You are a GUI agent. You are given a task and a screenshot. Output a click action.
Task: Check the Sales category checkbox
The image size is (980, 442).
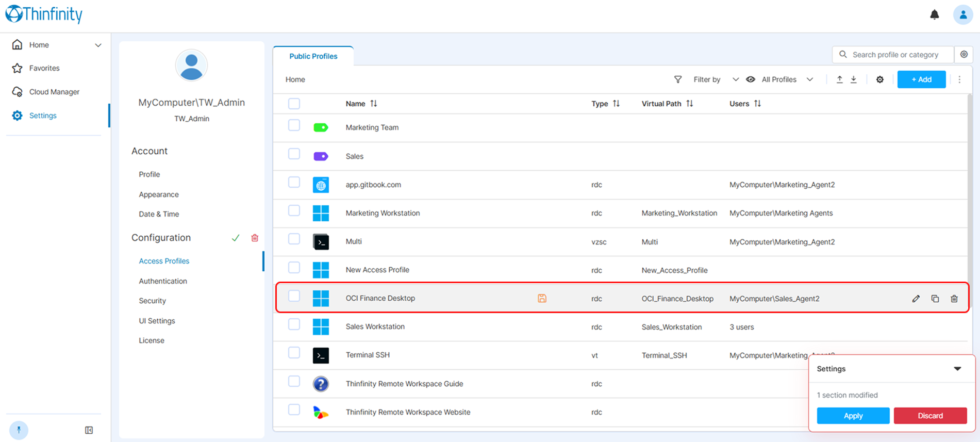pos(294,154)
